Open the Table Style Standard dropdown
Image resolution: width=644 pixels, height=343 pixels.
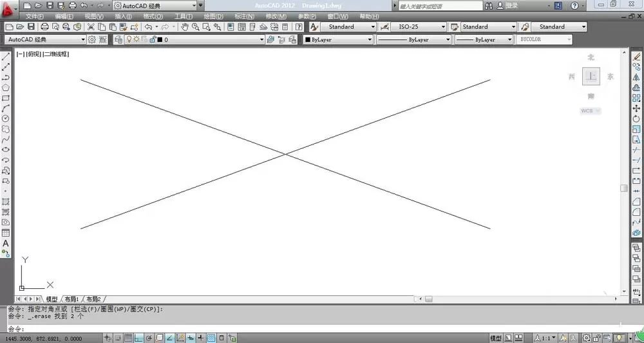pyautogui.click(x=489, y=26)
